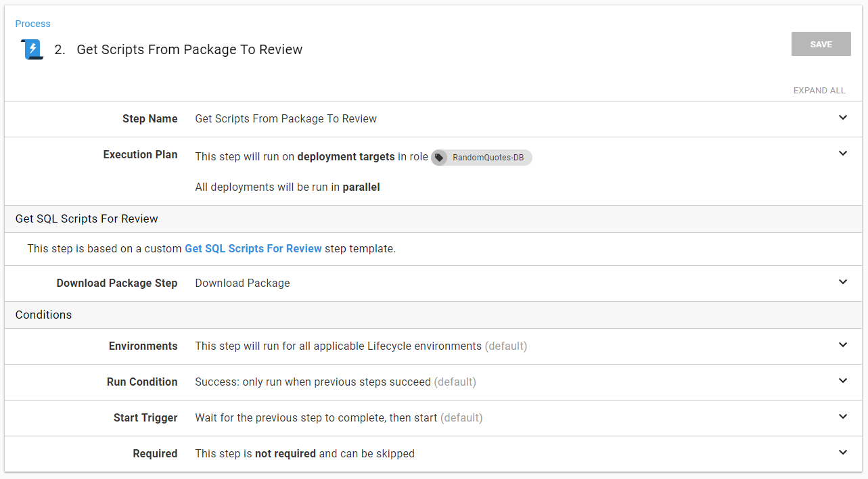Open the Get SQL Scripts For Review template link

pos(253,248)
